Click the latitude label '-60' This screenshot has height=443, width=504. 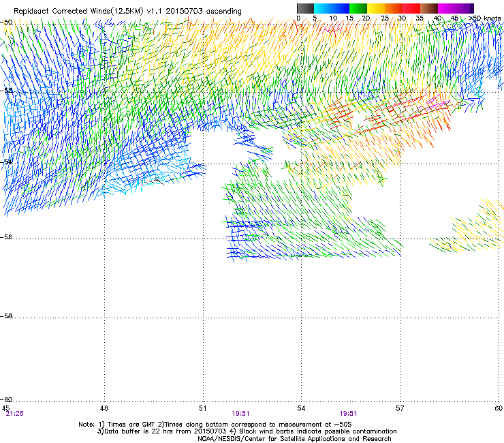6,399
